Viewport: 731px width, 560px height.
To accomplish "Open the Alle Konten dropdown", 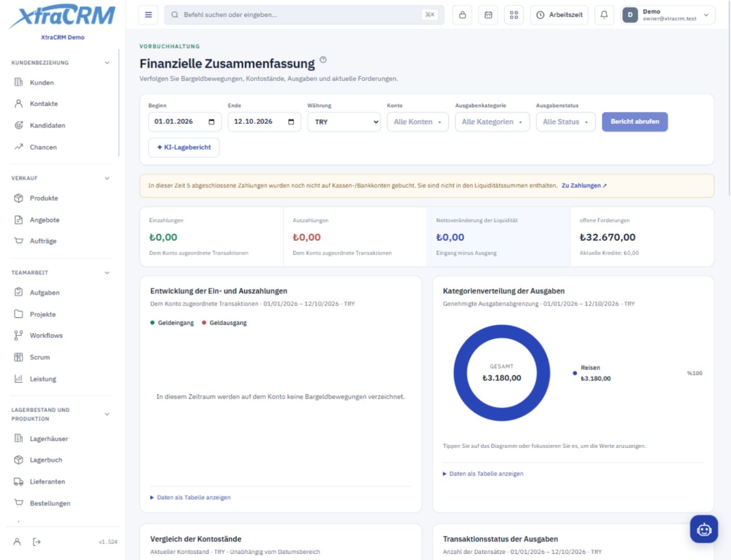I will click(418, 122).
